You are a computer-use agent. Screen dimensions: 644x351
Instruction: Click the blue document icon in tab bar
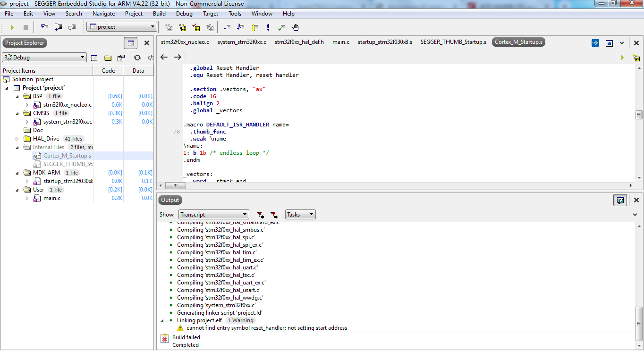click(609, 43)
